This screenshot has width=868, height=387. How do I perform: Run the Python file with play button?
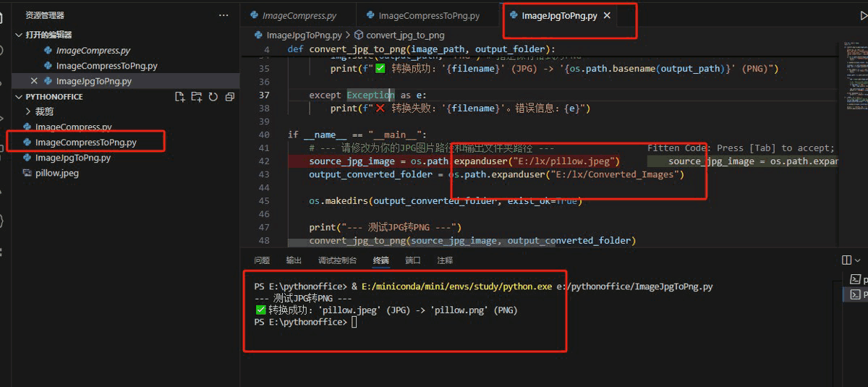pyautogui.click(x=855, y=15)
